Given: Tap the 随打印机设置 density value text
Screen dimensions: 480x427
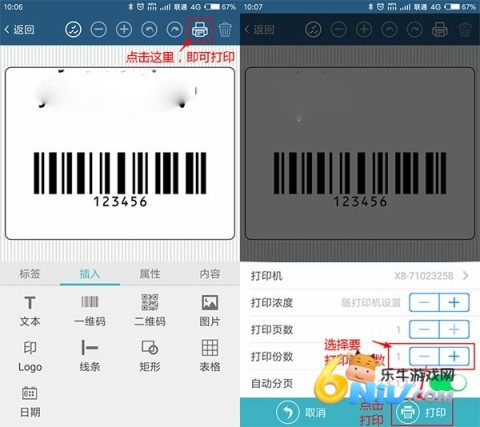Looking at the screenshot, I should [x=371, y=303].
